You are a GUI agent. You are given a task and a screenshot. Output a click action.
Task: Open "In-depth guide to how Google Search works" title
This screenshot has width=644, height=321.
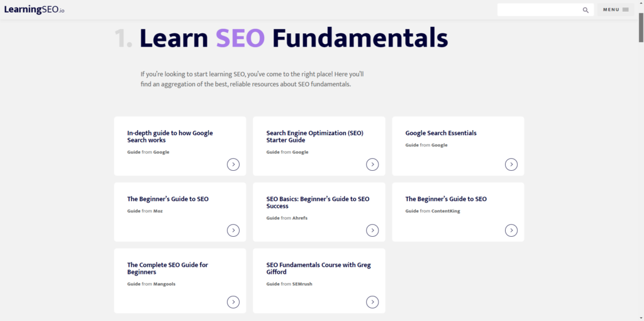pyautogui.click(x=170, y=137)
